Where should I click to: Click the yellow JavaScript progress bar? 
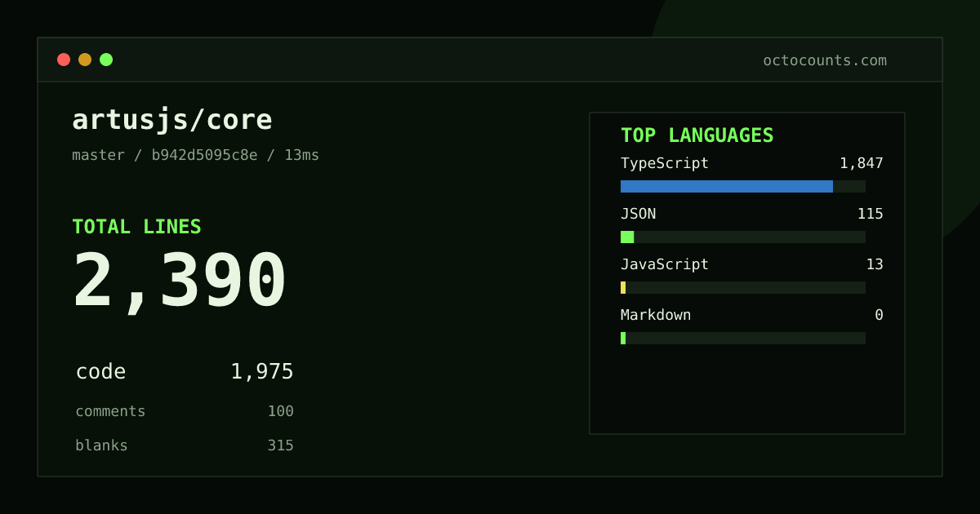click(x=623, y=287)
